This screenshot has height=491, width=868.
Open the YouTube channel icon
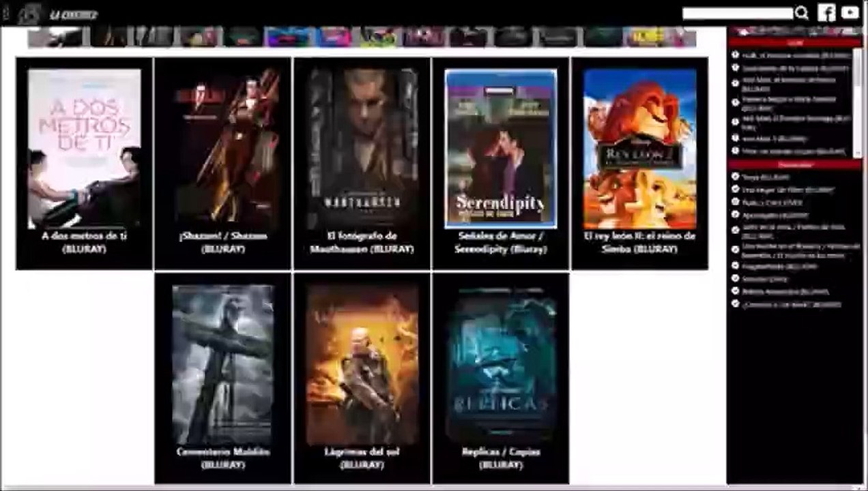[850, 12]
